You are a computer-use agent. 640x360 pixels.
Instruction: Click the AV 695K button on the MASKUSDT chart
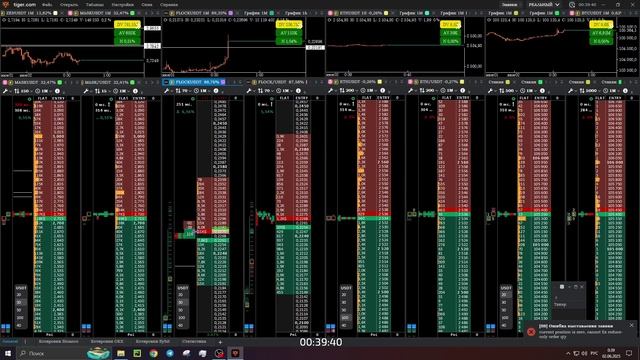[127, 33]
